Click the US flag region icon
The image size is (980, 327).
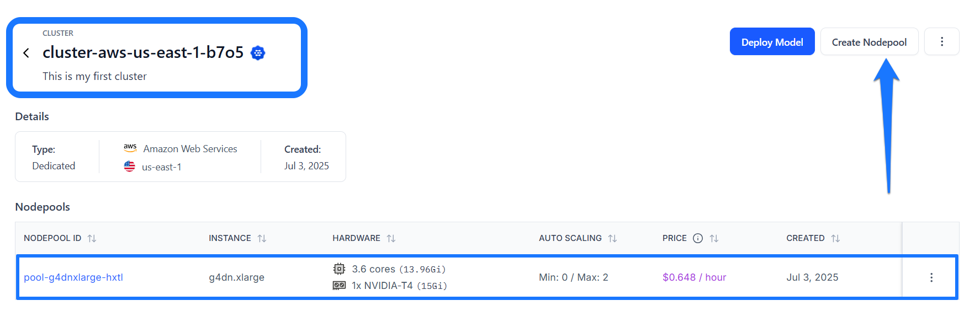pos(130,166)
